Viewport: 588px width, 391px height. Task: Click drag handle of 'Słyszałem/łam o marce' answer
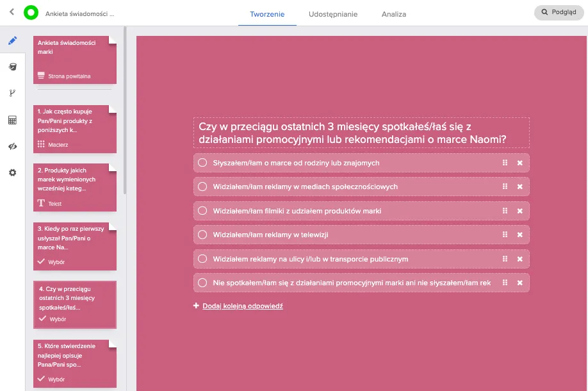click(x=505, y=162)
